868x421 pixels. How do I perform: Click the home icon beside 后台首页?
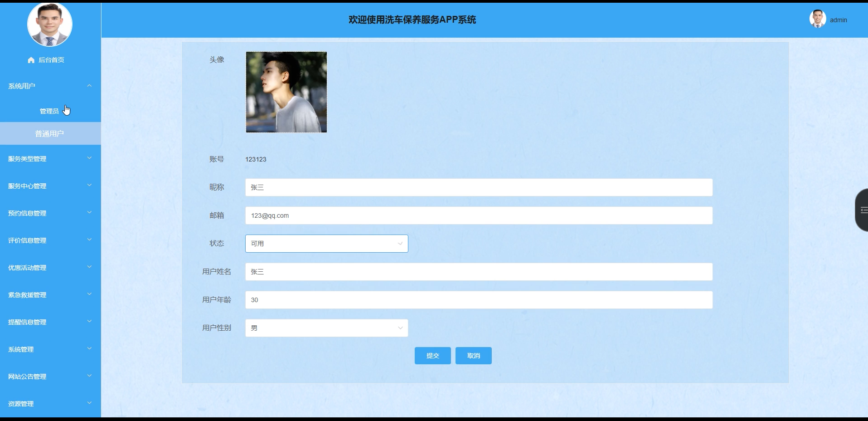coord(31,60)
